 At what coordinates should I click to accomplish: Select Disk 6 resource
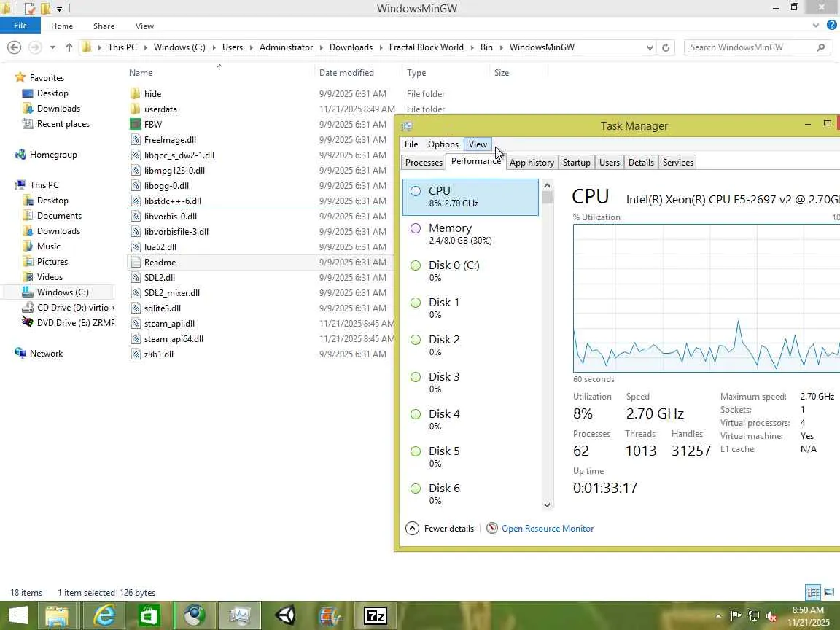[x=470, y=494]
